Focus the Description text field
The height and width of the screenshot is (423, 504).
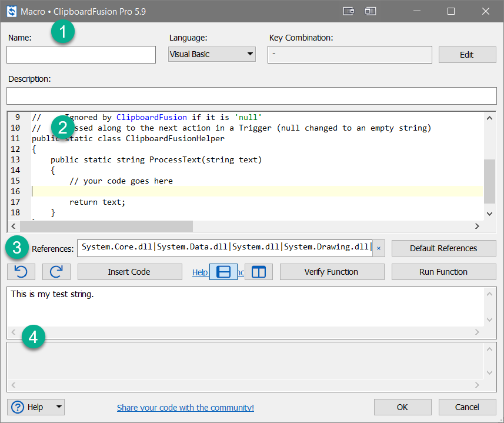click(x=252, y=96)
